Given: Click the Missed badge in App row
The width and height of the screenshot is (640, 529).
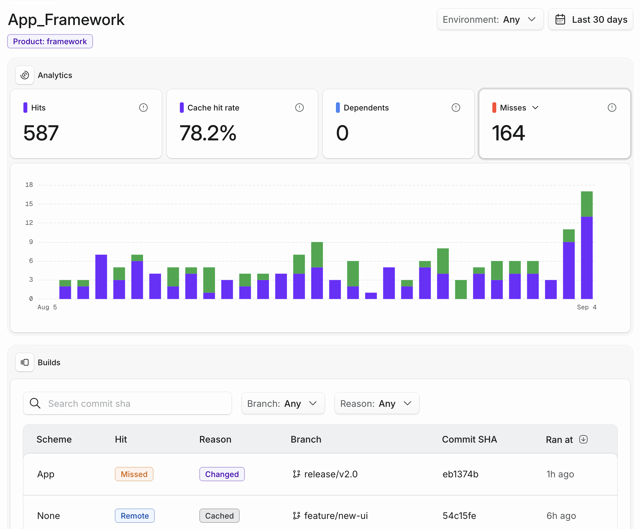Looking at the screenshot, I should pyautogui.click(x=134, y=474).
